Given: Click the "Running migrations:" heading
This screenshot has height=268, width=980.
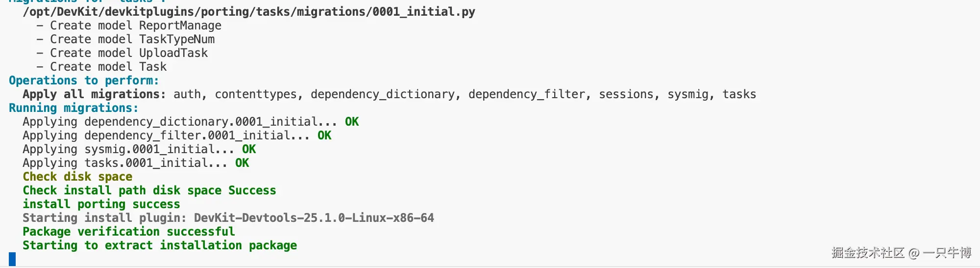Looking at the screenshot, I should click(x=73, y=108).
